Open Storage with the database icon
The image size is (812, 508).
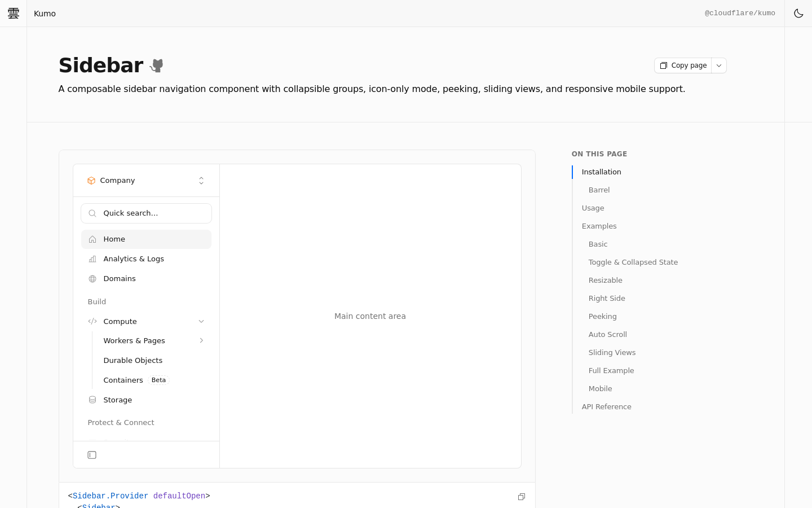146,400
